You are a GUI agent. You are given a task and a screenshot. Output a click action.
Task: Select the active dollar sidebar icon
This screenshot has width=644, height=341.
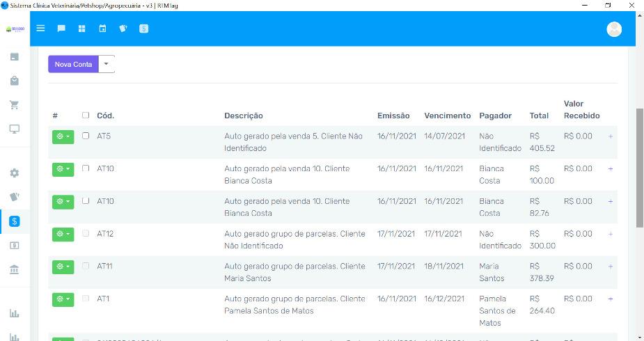(x=15, y=221)
